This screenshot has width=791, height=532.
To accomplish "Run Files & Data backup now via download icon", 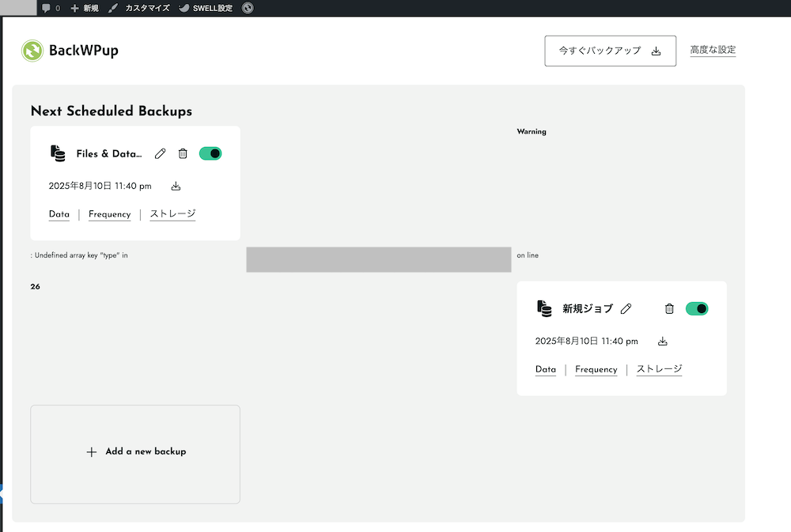I will coord(176,186).
